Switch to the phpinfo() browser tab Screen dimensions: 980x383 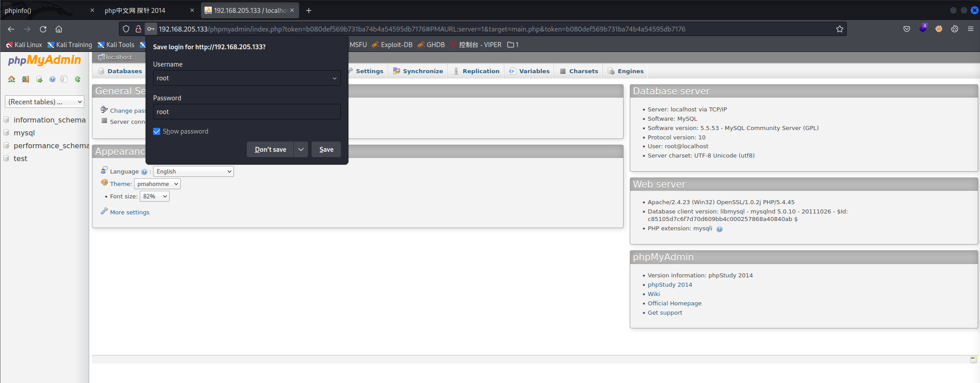(x=49, y=10)
